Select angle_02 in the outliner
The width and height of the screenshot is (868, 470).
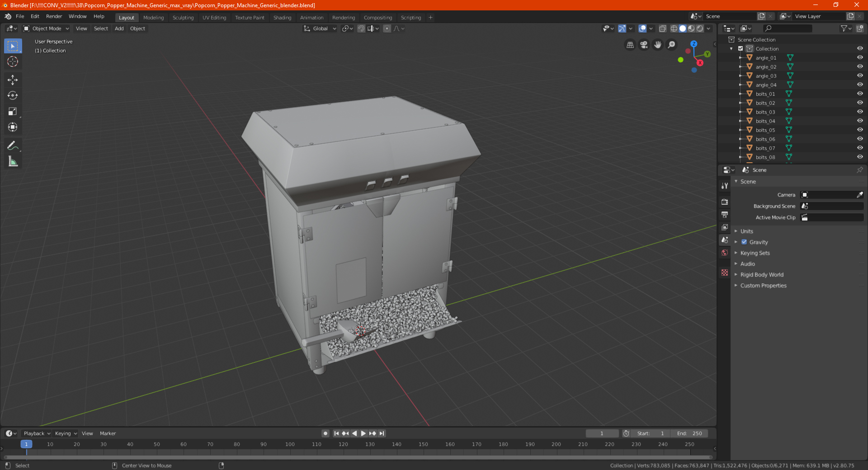[766, 66]
